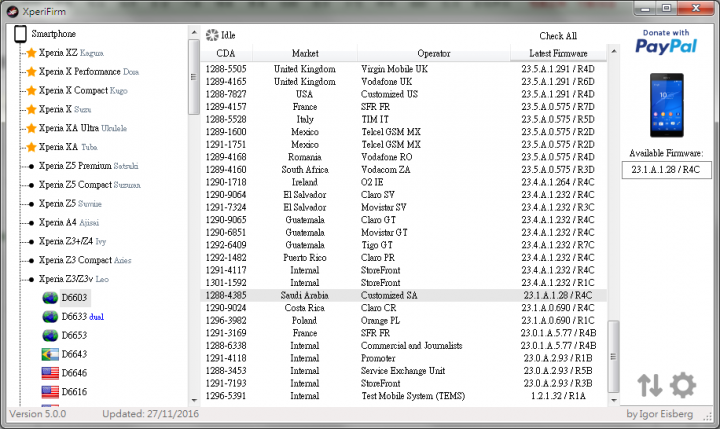Select the Vodafone RO firmware row

(x=403, y=157)
